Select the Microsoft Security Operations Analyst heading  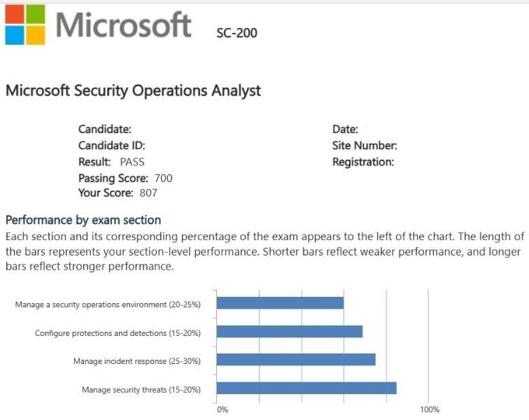coord(133,90)
